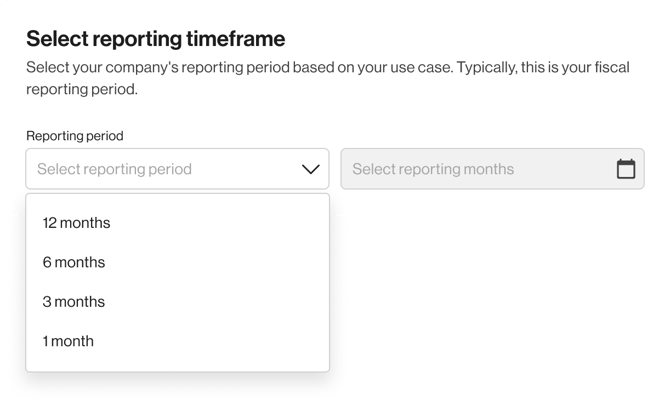Select 6 months from the list
Viewport: 670px width, 401px height.
[74, 262]
